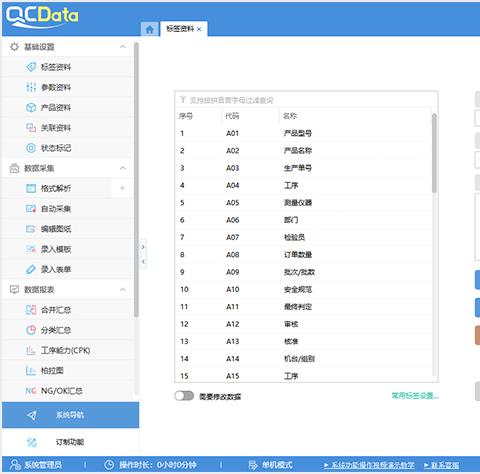Viewport: 480px width, 474px height.
Task: Open the 状态标记 target icon
Action: point(31,148)
